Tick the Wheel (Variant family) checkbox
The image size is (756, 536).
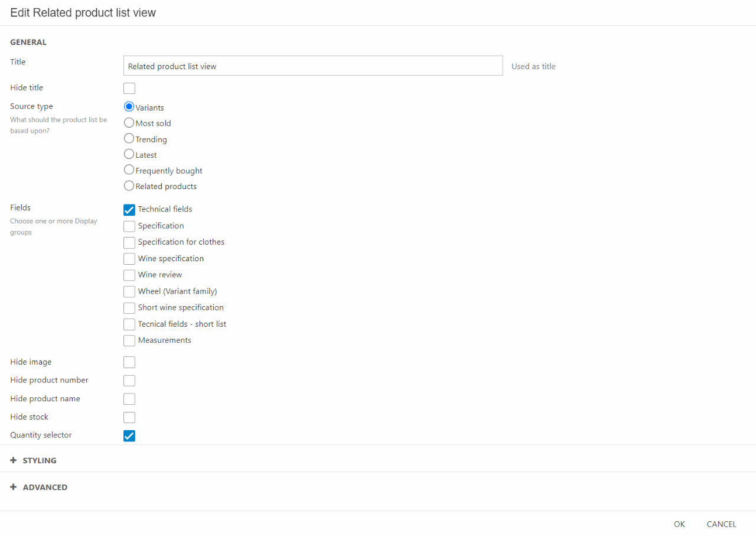(129, 291)
